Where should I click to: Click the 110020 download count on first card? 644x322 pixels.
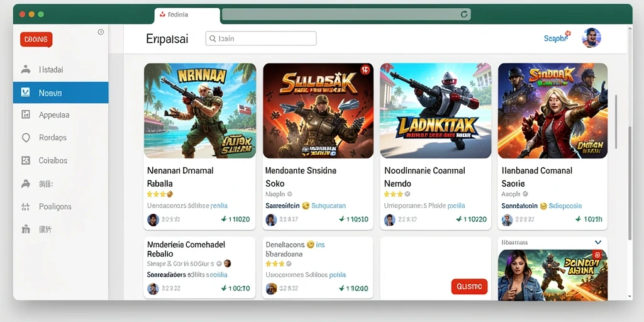click(235, 219)
